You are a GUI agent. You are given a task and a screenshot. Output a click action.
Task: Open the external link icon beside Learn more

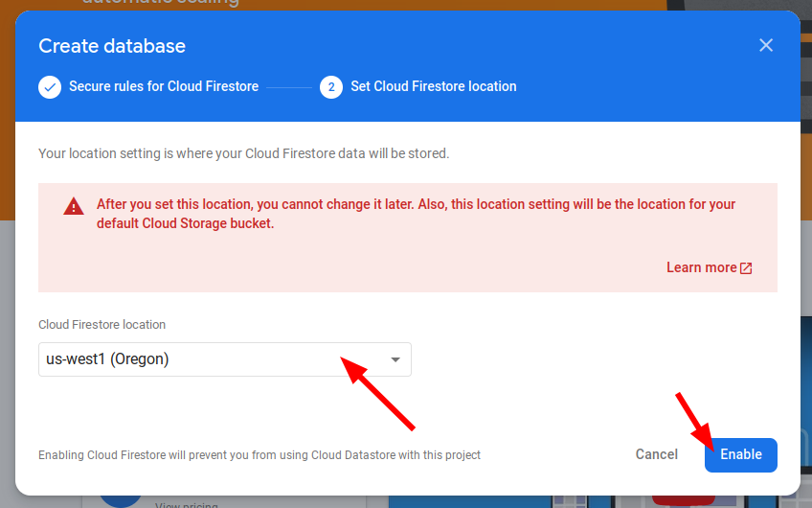(x=746, y=268)
